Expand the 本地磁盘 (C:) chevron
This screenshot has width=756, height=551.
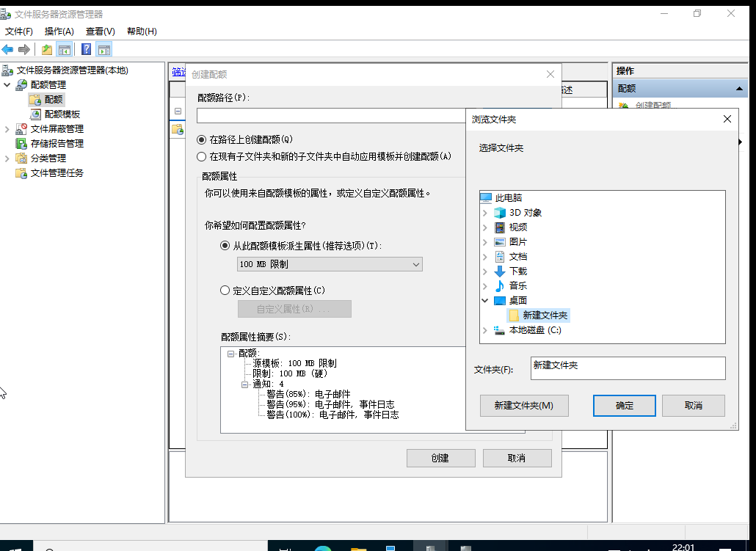485,330
